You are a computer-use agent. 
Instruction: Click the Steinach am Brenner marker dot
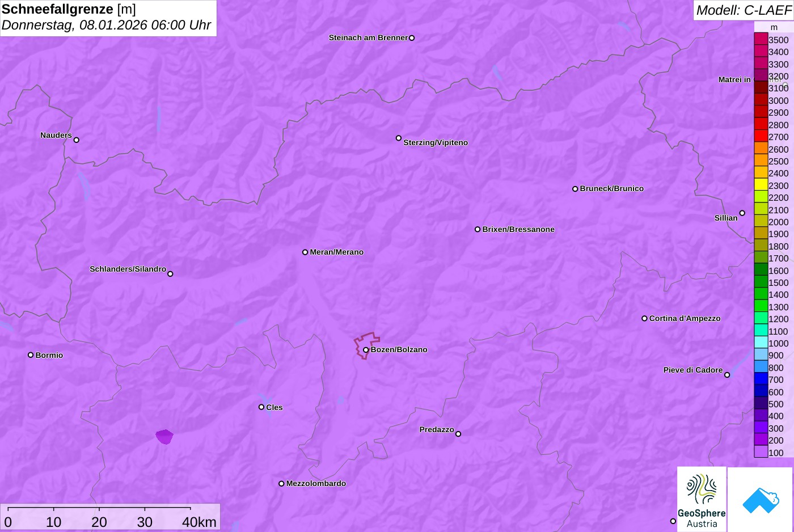point(412,38)
